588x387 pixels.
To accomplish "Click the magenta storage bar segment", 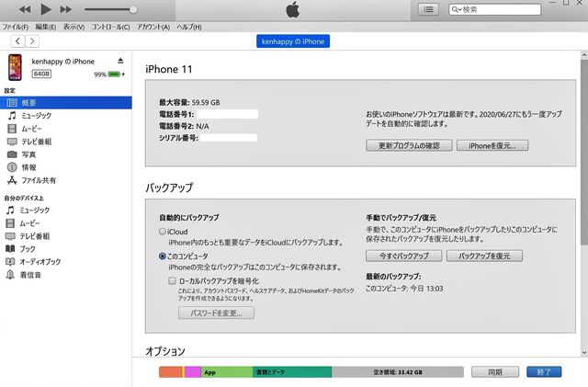I will (x=193, y=372).
